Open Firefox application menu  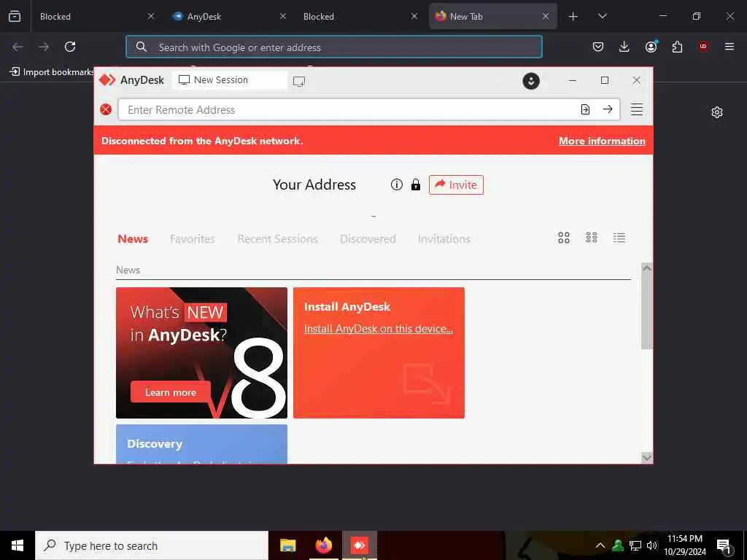coord(729,47)
